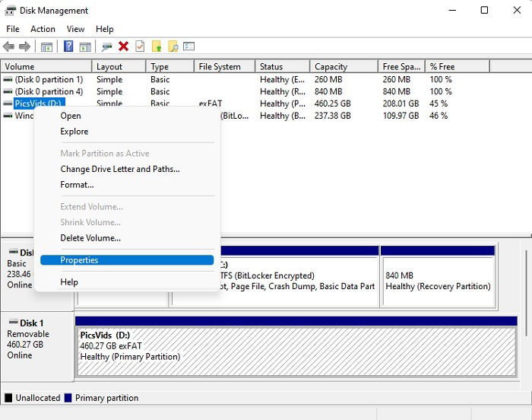
Task: Click the checklist settings toolbar icon
Action: click(x=189, y=46)
